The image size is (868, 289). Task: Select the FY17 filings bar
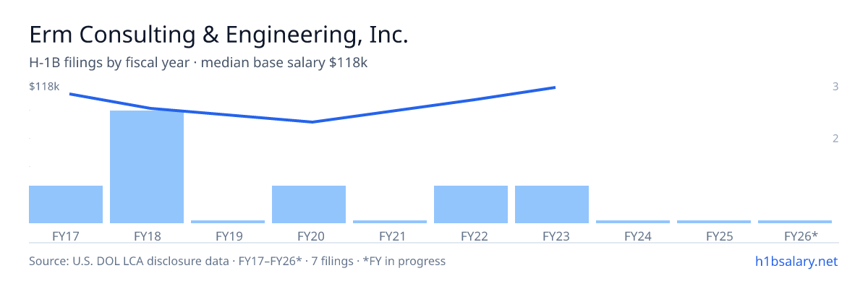[x=66, y=204]
